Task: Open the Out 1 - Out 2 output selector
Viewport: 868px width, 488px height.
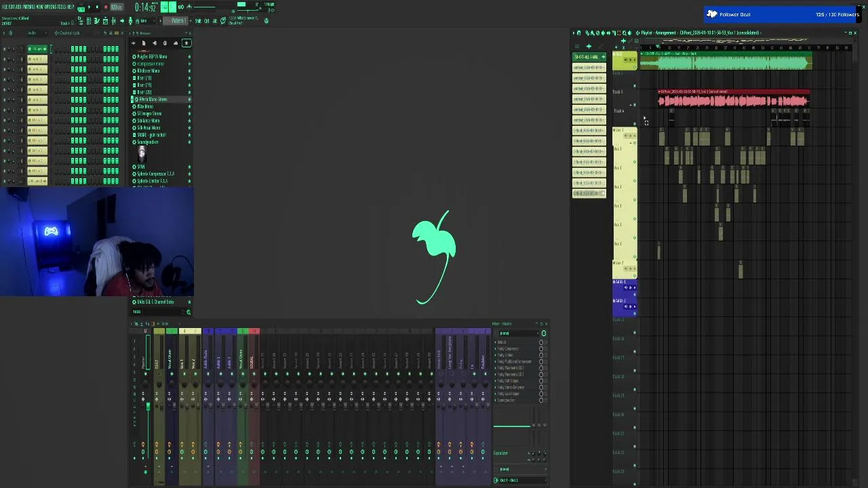Action: point(519,480)
